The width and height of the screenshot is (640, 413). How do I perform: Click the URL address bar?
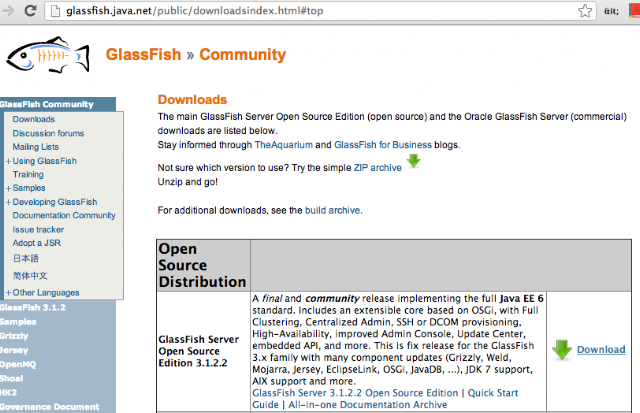[318, 11]
